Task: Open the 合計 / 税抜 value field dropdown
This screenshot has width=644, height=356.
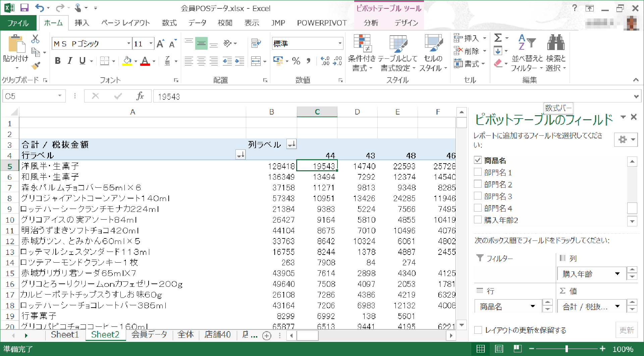Action: [x=618, y=306]
